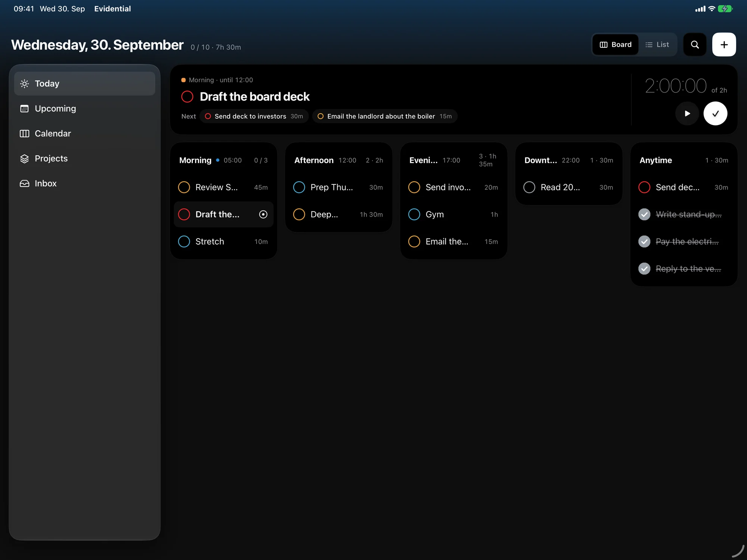Complete the Read 20... task circle
This screenshot has height=560, width=747.
click(529, 187)
